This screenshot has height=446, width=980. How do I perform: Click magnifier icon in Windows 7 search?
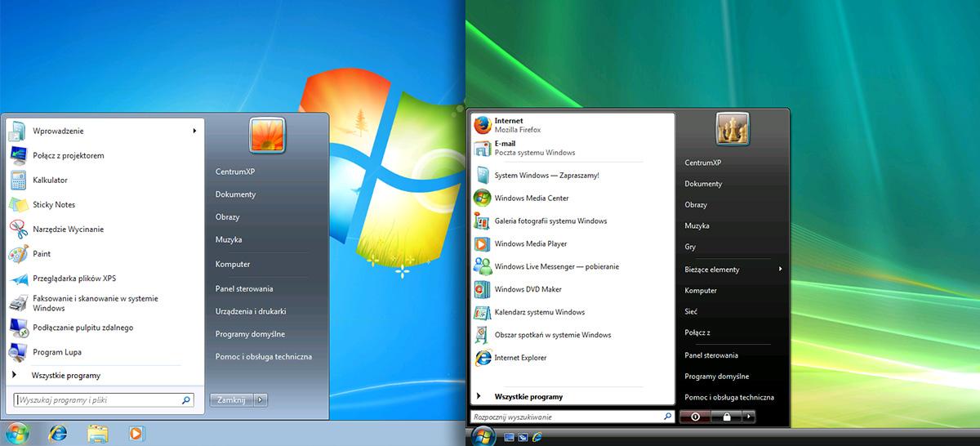coord(186,400)
